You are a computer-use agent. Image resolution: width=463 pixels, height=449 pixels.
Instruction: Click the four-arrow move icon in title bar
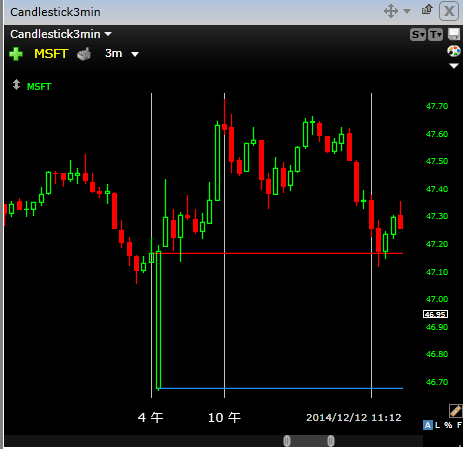391,11
